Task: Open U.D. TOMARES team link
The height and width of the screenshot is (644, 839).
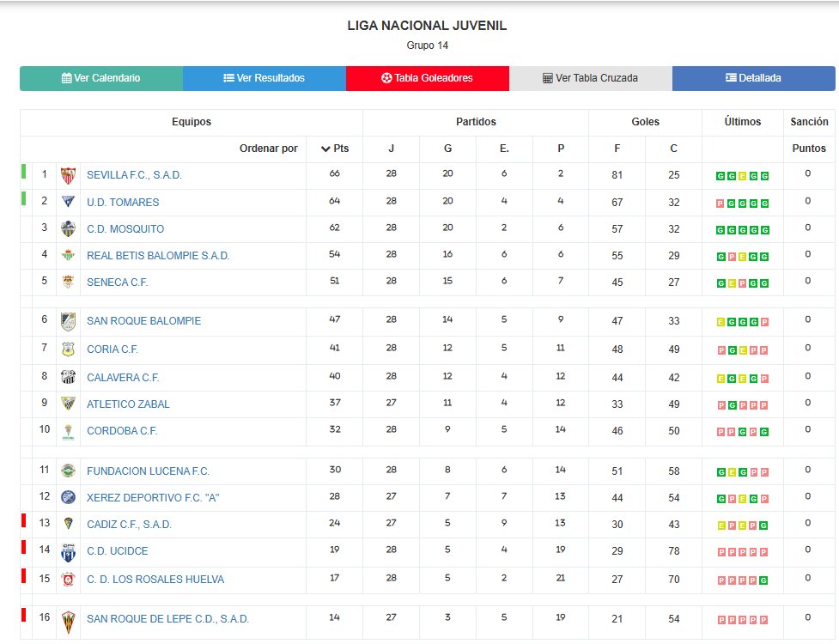Action: pyautogui.click(x=123, y=202)
